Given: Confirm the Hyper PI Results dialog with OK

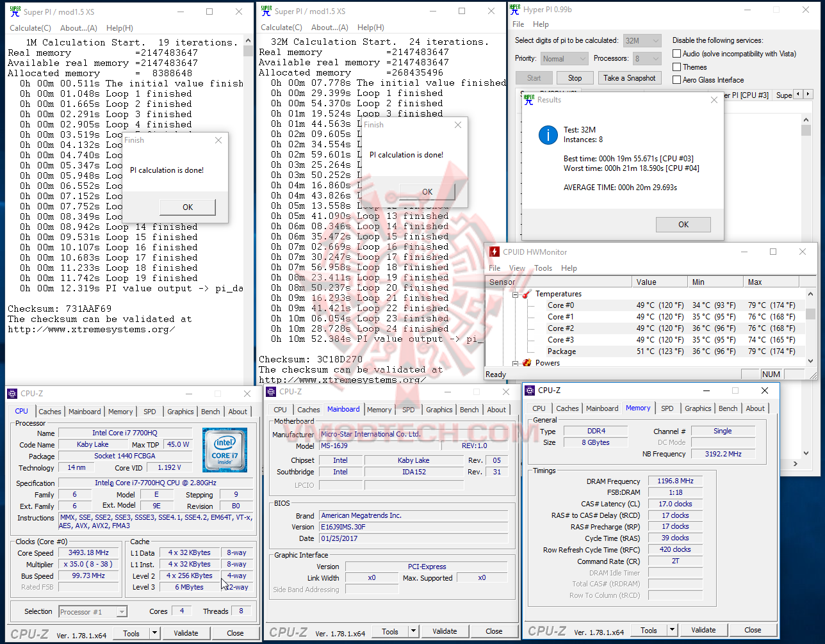Looking at the screenshot, I should 683,225.
